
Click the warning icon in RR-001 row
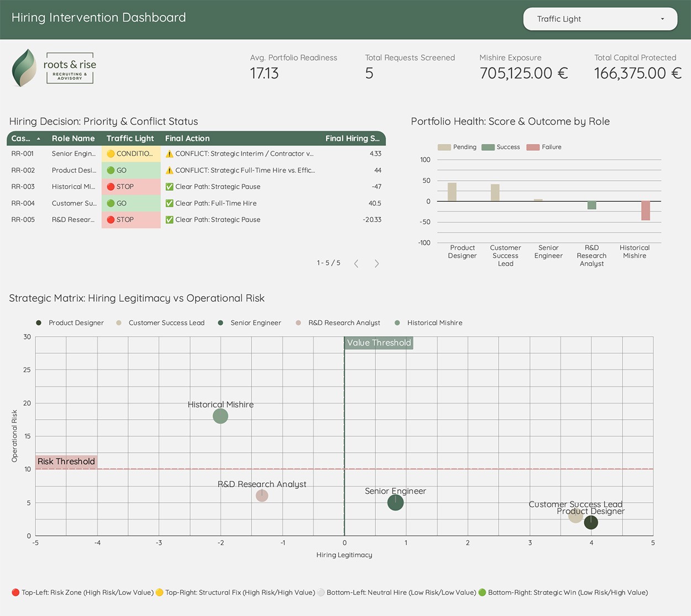pyautogui.click(x=169, y=154)
